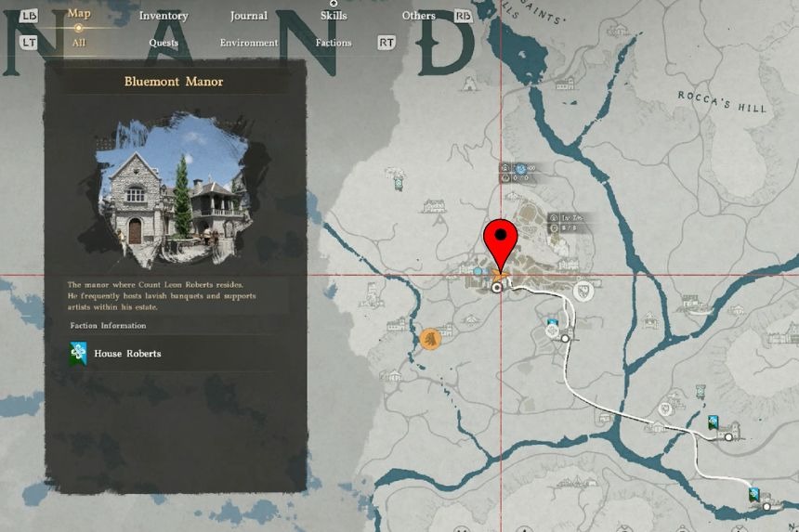Show All map markers filter
The width and height of the screenshot is (799, 532).
[x=79, y=43]
